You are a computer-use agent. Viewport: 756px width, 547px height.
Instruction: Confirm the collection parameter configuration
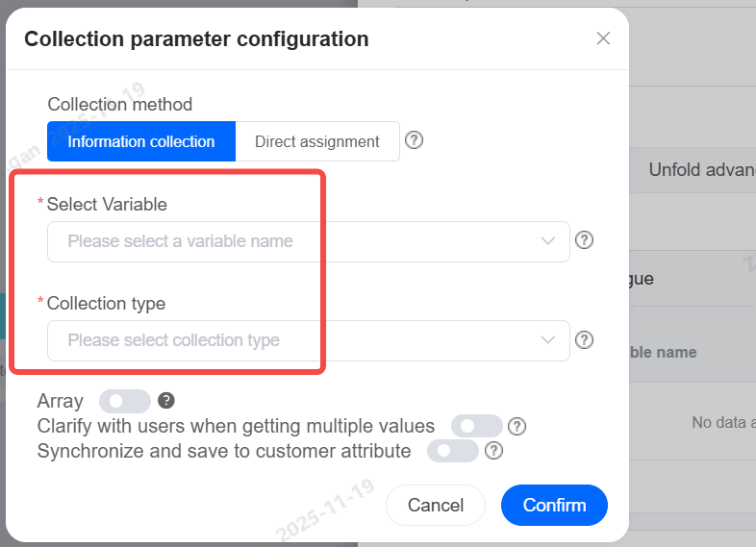point(554,505)
